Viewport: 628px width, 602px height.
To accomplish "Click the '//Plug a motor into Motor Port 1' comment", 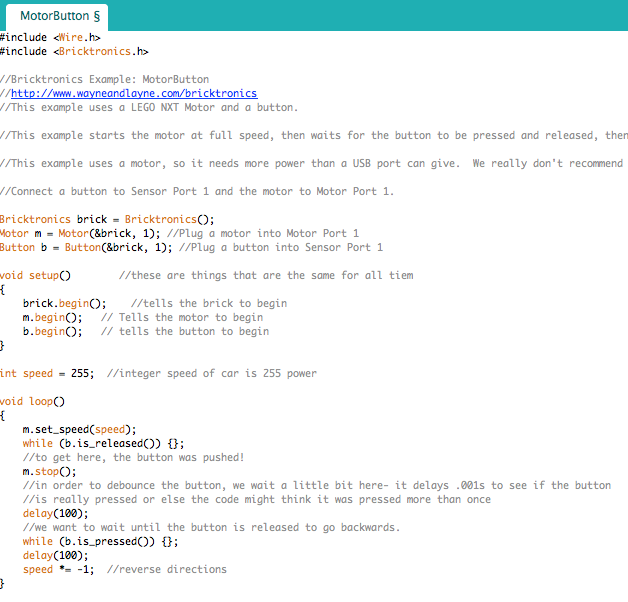I will (263, 234).
